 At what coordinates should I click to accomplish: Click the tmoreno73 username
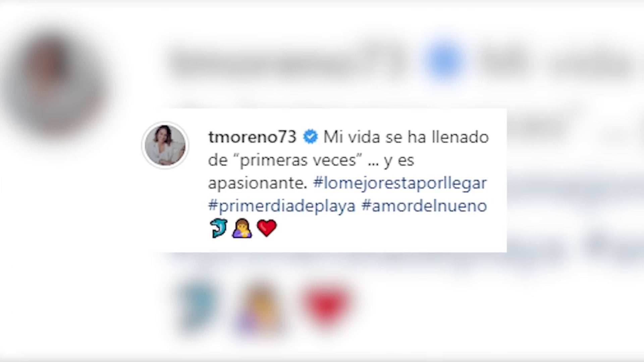(x=252, y=137)
